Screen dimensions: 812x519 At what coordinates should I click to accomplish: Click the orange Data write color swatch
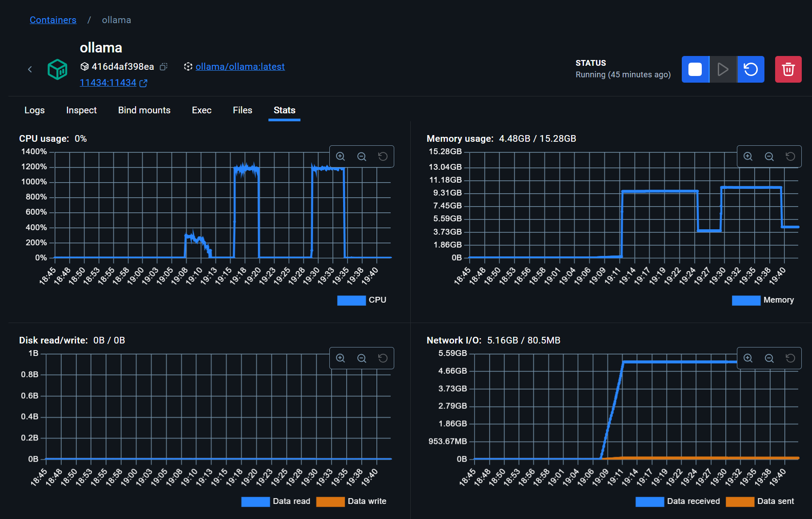pos(330,502)
